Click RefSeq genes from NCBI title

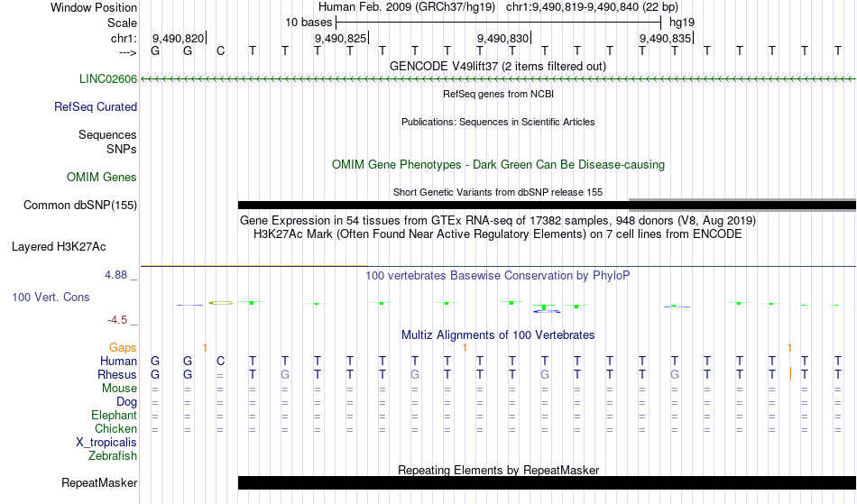click(499, 94)
